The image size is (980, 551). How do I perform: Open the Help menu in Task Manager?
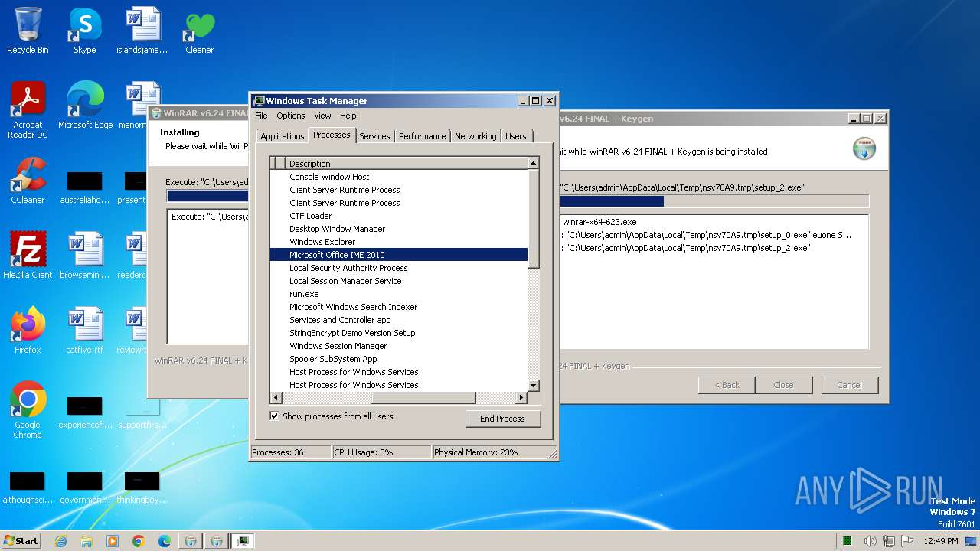click(x=348, y=116)
